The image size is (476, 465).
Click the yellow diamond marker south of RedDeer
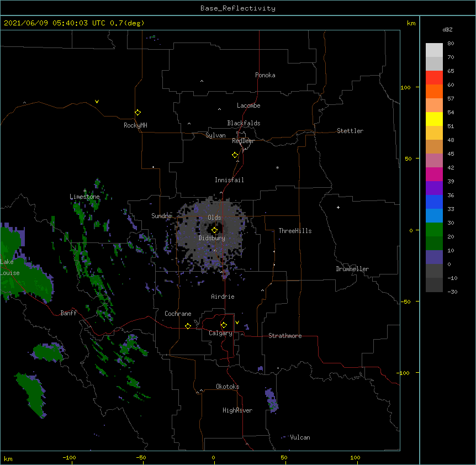click(x=235, y=155)
